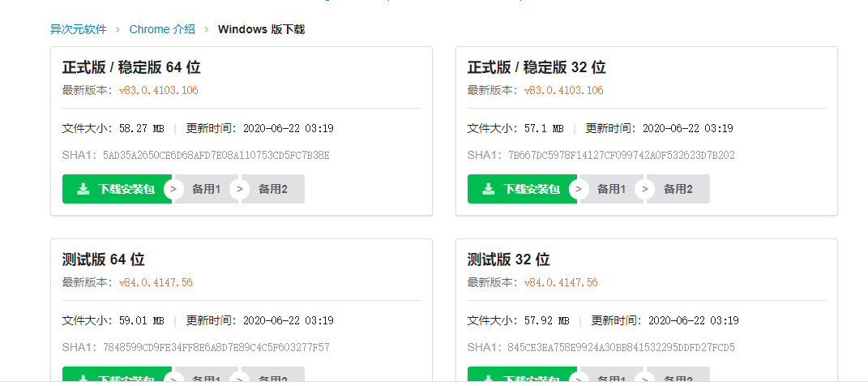Screen dimensions: 868x386
Task: Click file size 59.01 MB
Action: (x=142, y=320)
